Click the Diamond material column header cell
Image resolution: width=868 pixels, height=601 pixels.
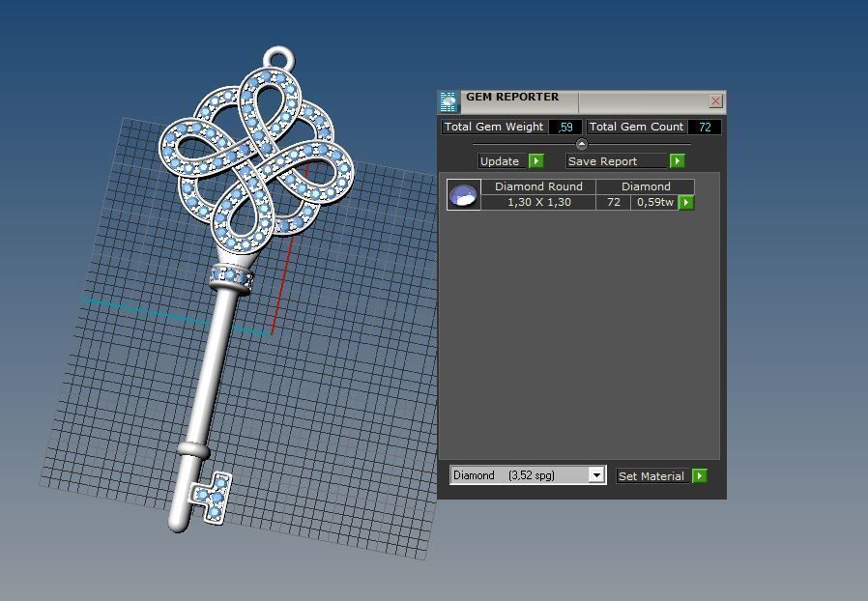[x=645, y=186]
